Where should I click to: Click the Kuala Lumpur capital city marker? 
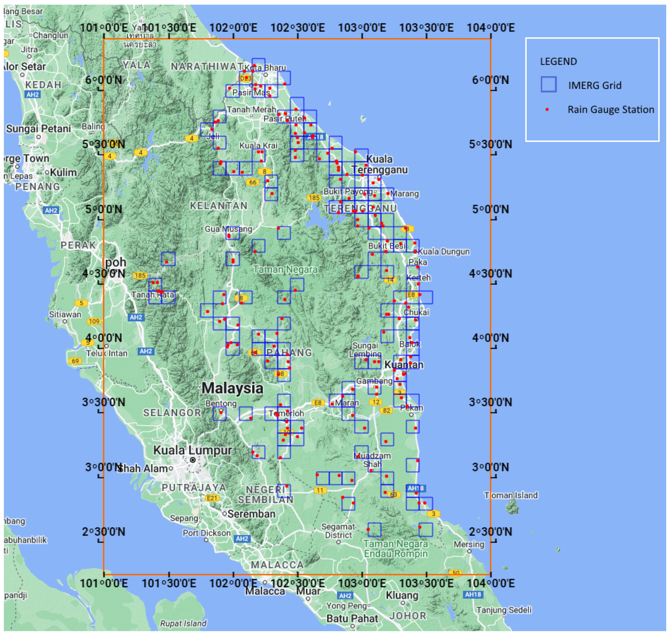pos(193,460)
